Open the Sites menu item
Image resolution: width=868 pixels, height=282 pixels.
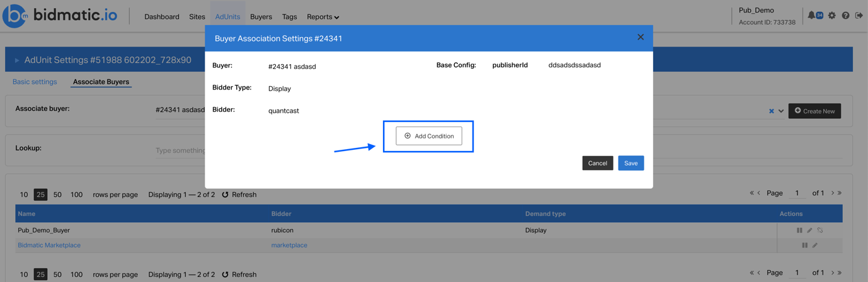pyautogui.click(x=197, y=17)
